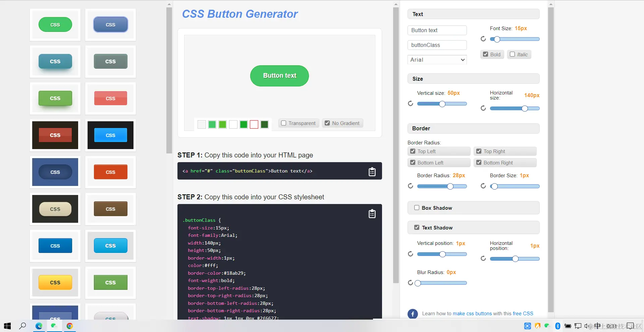Select the red-outlined white color swatch
Image resolution: width=644 pixels, height=332 pixels.
254,125
